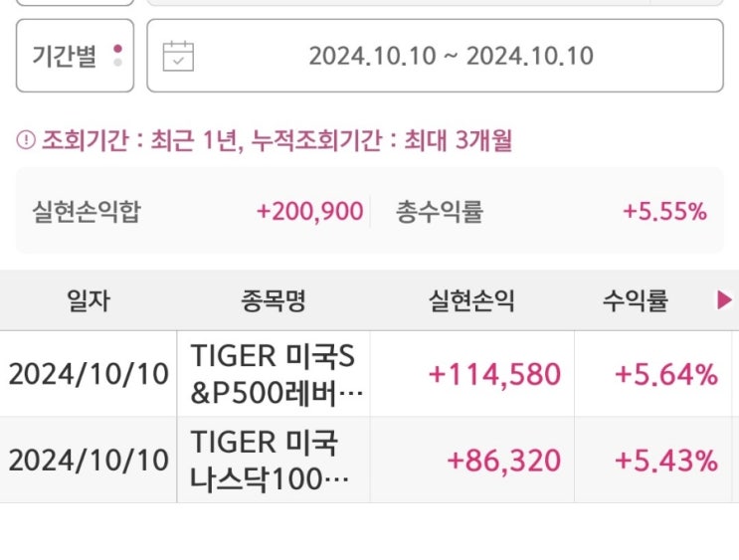The image size is (739, 560).
Task: Sort by the 일자 column header
Action: pyautogui.click(x=88, y=300)
